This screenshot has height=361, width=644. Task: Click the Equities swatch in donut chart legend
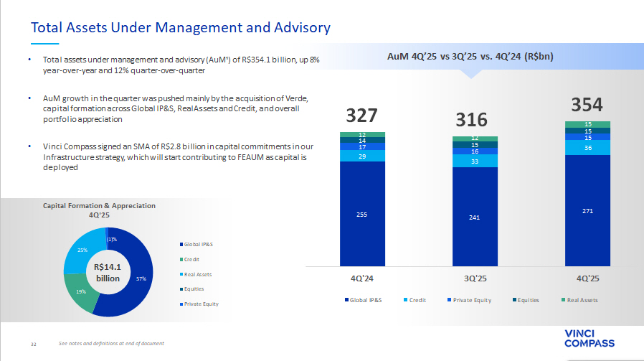click(x=179, y=289)
